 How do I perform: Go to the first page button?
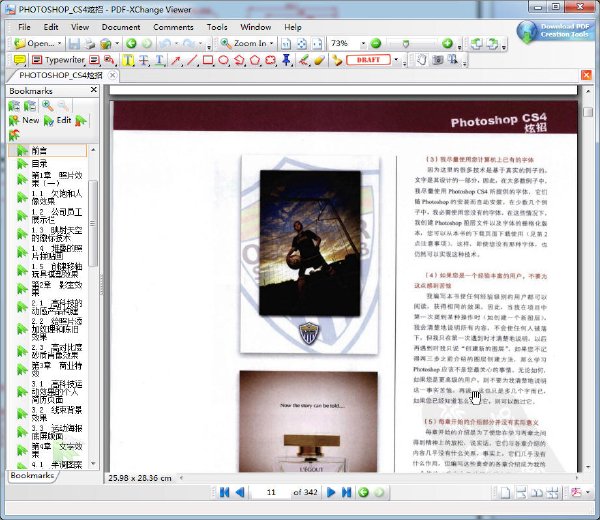[224, 492]
